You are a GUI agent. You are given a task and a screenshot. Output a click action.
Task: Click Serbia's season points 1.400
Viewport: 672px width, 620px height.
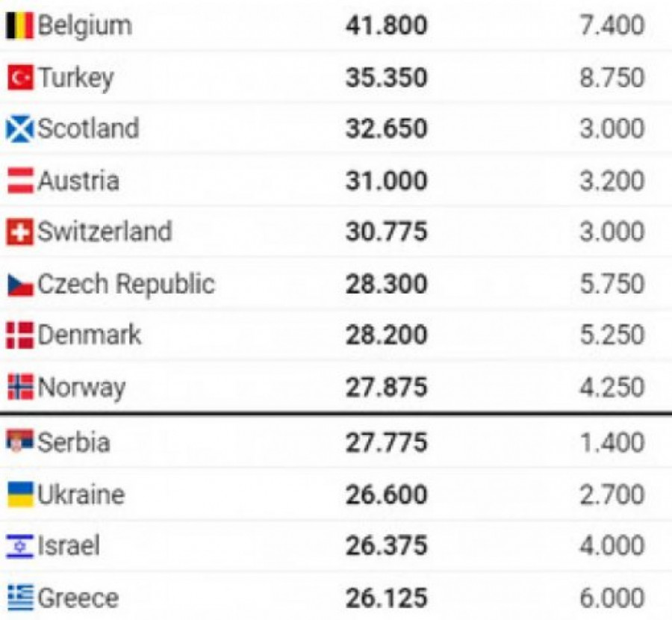[x=612, y=442]
